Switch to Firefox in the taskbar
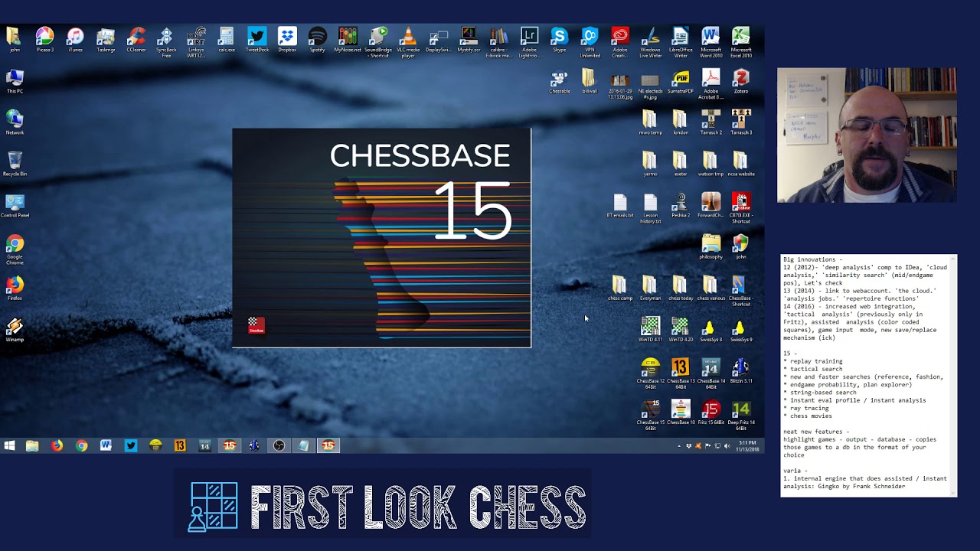 [x=57, y=445]
